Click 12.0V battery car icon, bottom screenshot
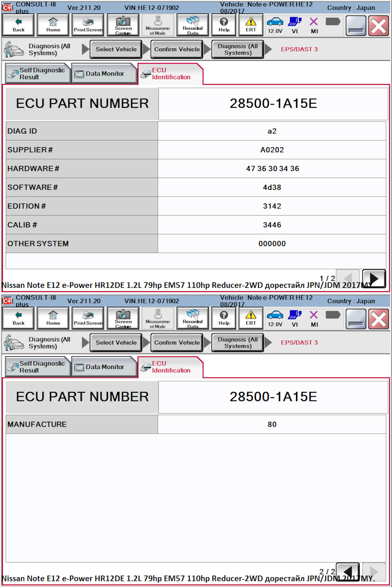The width and height of the screenshot is (392, 587). tap(275, 318)
